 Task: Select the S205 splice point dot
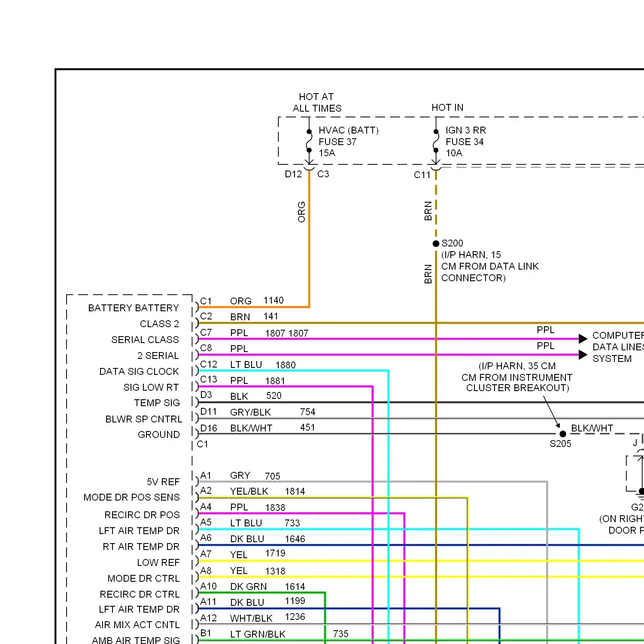pyautogui.click(x=562, y=434)
